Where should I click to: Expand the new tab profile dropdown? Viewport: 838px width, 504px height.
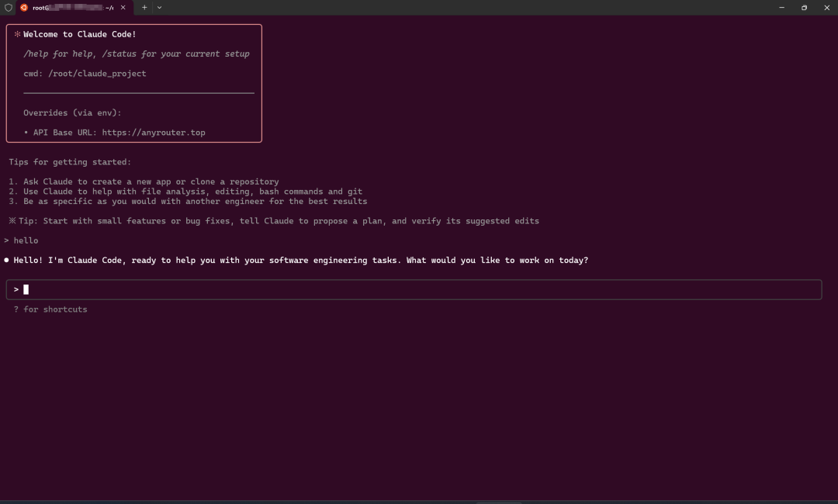coord(159,8)
